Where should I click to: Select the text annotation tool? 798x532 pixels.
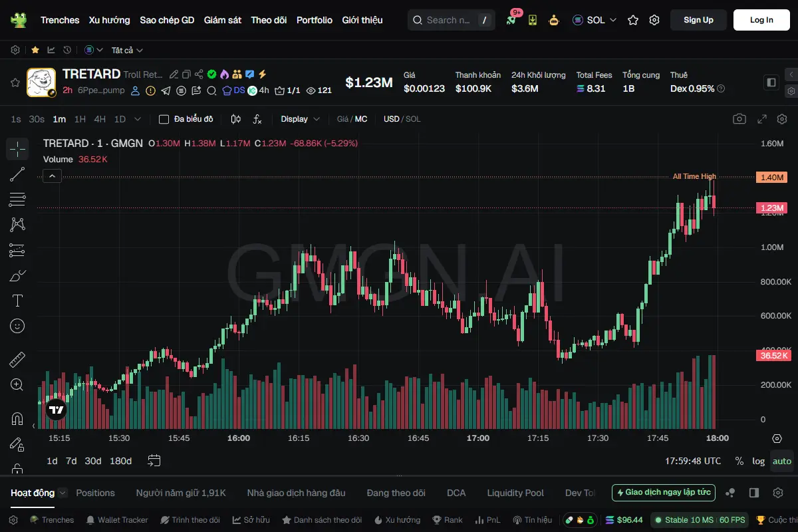pyautogui.click(x=17, y=301)
